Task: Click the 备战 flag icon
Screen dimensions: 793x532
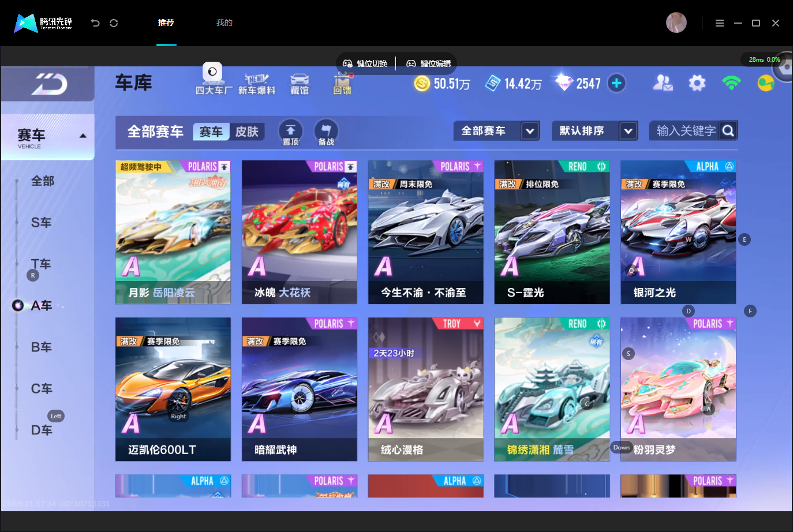Action: pyautogui.click(x=326, y=132)
